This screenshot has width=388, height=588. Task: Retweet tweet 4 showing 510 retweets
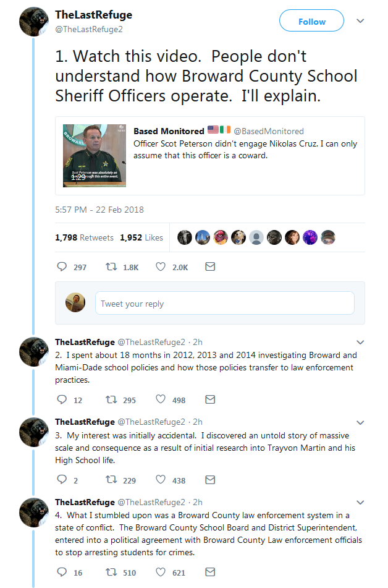click(x=112, y=573)
